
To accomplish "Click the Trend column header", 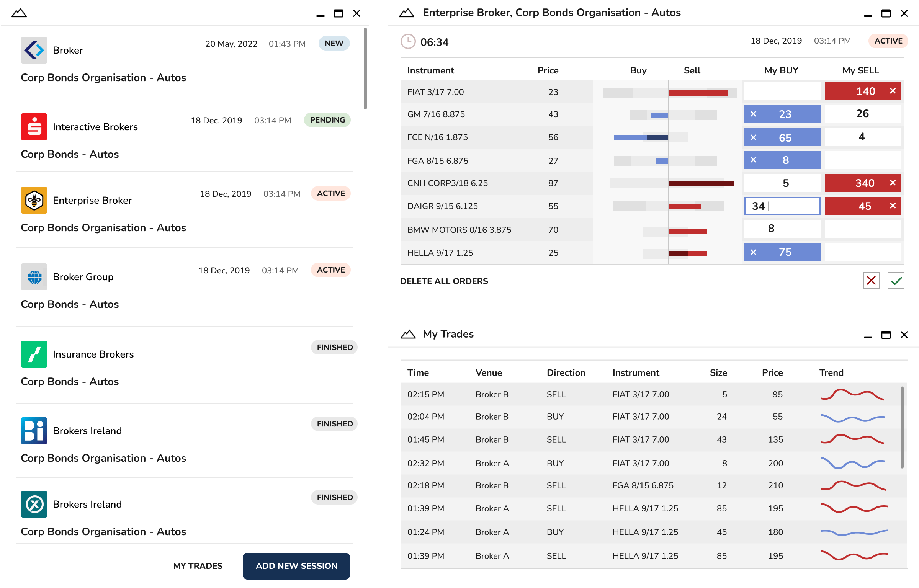I will point(831,373).
